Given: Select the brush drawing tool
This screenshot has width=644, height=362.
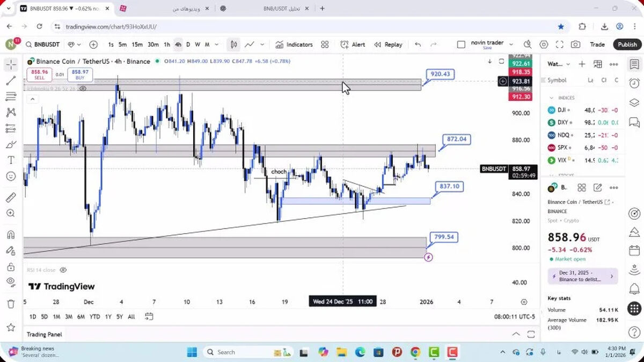Looking at the screenshot, I should pyautogui.click(x=11, y=144).
